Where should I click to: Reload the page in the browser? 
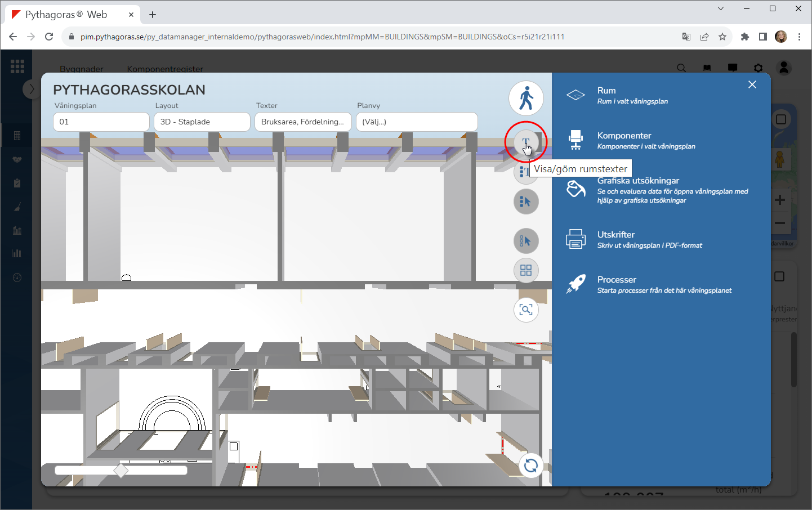49,37
